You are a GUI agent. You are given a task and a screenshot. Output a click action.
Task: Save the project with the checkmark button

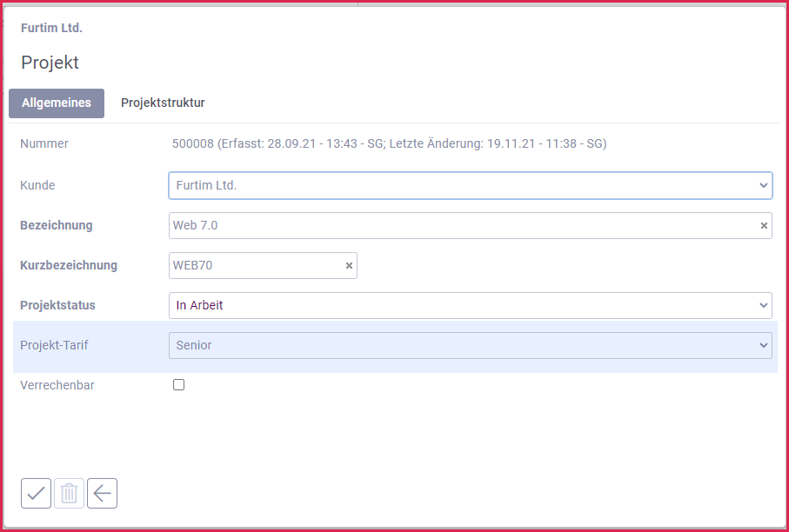36,493
